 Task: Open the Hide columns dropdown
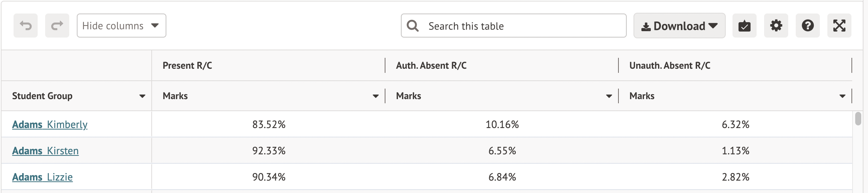click(x=121, y=26)
